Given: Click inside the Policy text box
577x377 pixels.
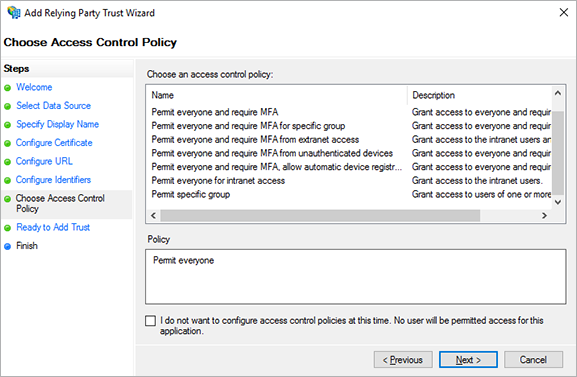Looking at the screenshot, I should [x=355, y=277].
